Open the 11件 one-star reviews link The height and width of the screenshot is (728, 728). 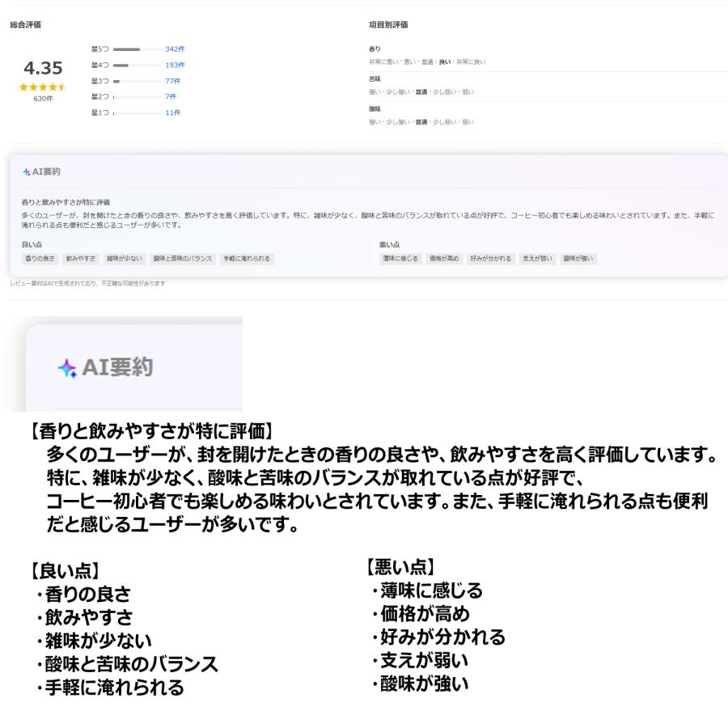176,112
